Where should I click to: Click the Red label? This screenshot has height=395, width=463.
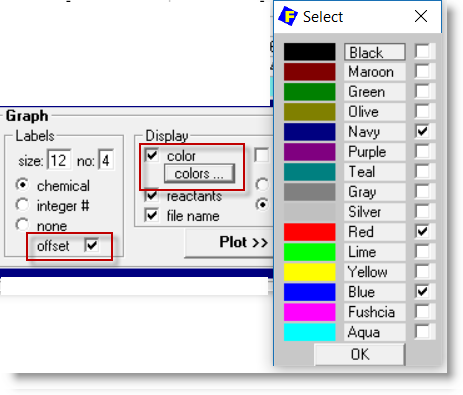(x=375, y=232)
